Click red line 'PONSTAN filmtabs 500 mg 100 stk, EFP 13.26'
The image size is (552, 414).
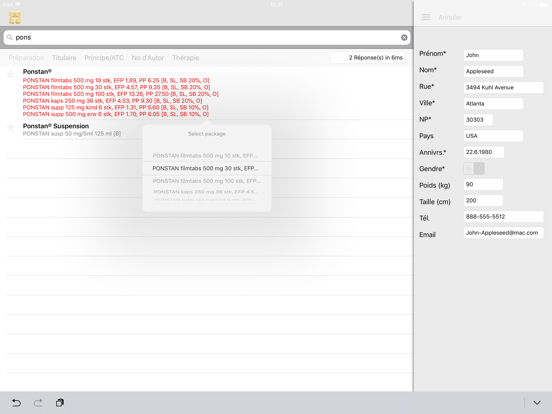[120, 94]
